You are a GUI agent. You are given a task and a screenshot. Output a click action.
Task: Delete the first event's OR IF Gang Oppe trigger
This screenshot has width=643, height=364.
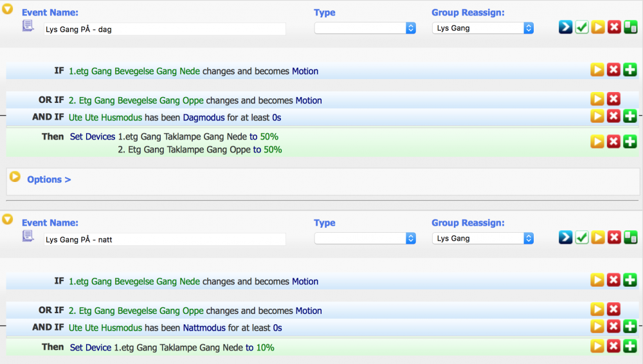pos(613,100)
